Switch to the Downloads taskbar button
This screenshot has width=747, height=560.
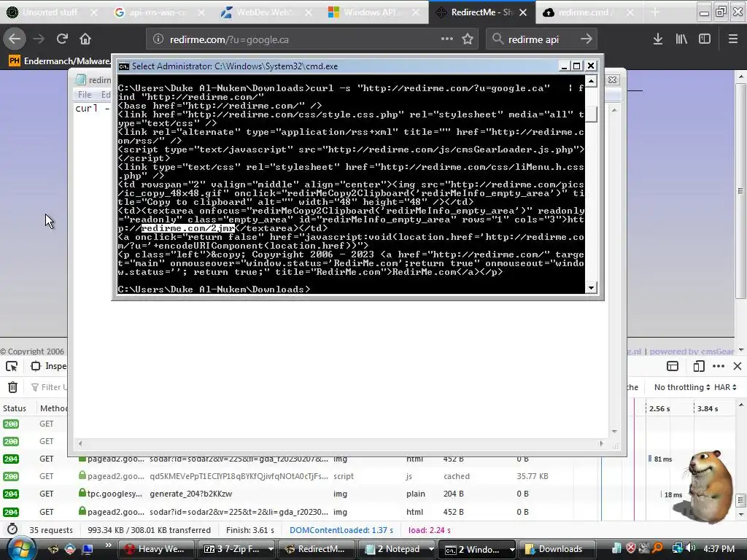[x=557, y=549]
